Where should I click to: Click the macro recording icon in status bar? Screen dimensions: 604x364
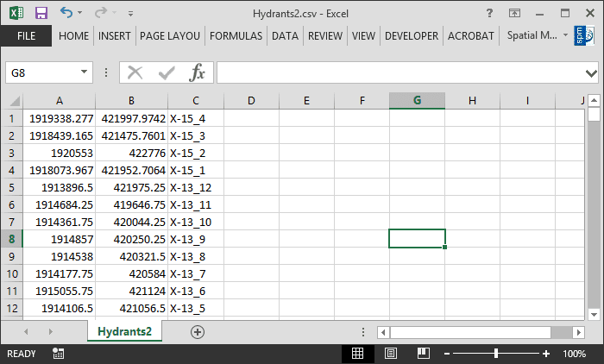(x=59, y=354)
